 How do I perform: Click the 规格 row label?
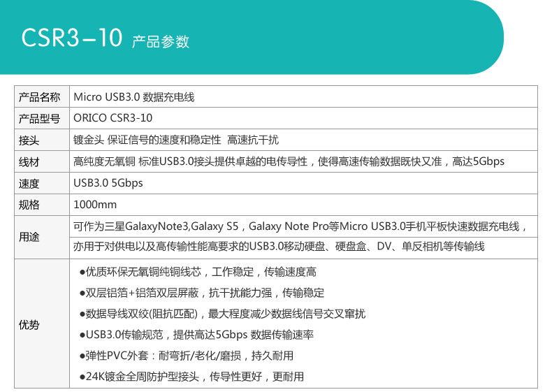click(29, 205)
